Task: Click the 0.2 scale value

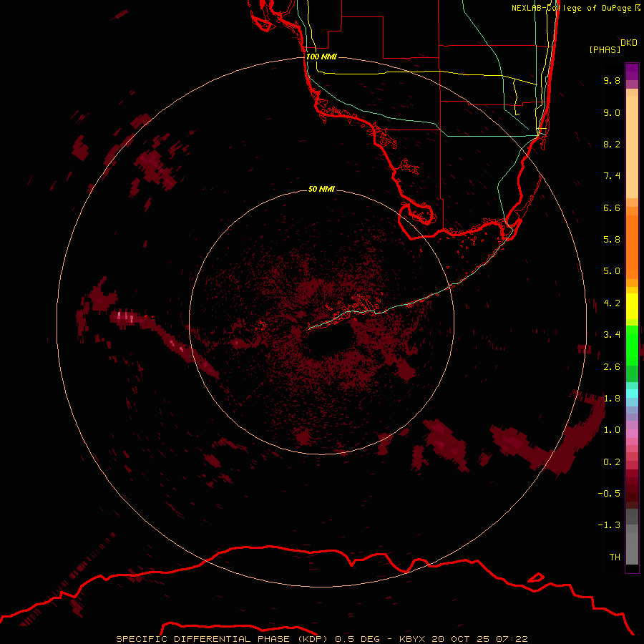Action: [x=612, y=462]
